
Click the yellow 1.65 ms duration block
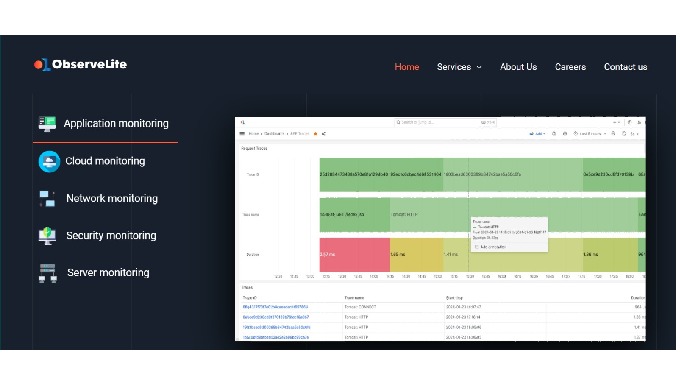[x=416, y=255]
